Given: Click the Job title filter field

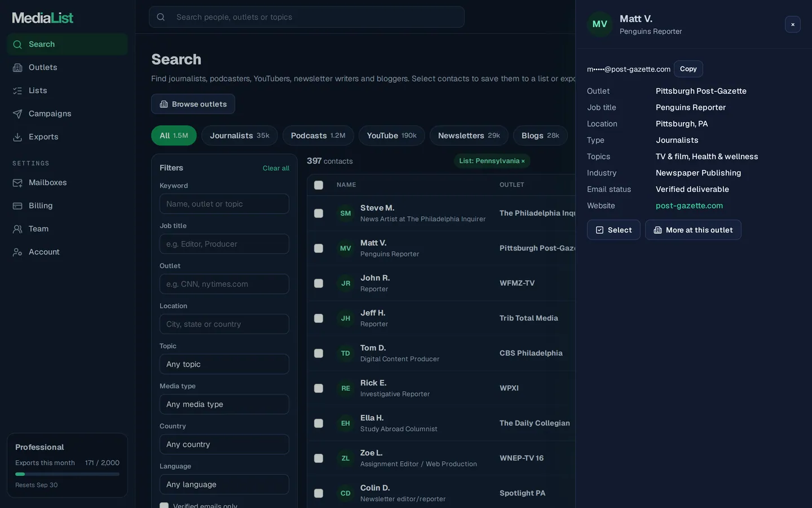Looking at the screenshot, I should click(x=224, y=244).
